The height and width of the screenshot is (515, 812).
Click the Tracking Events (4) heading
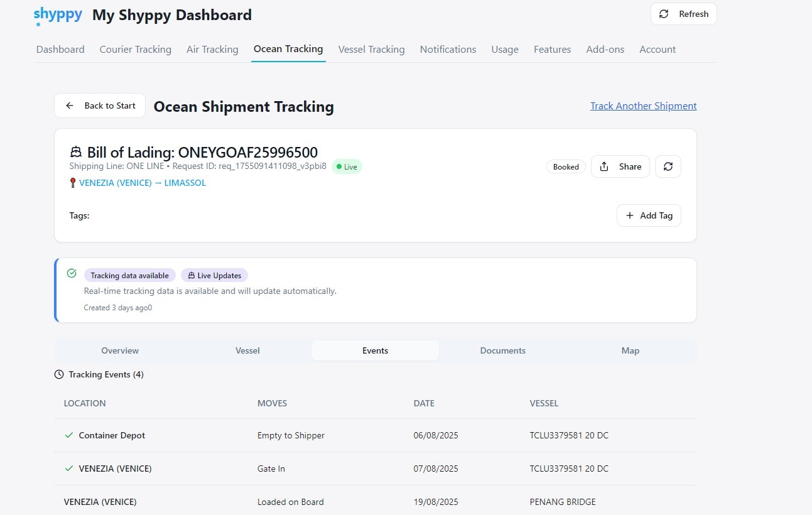pos(106,374)
